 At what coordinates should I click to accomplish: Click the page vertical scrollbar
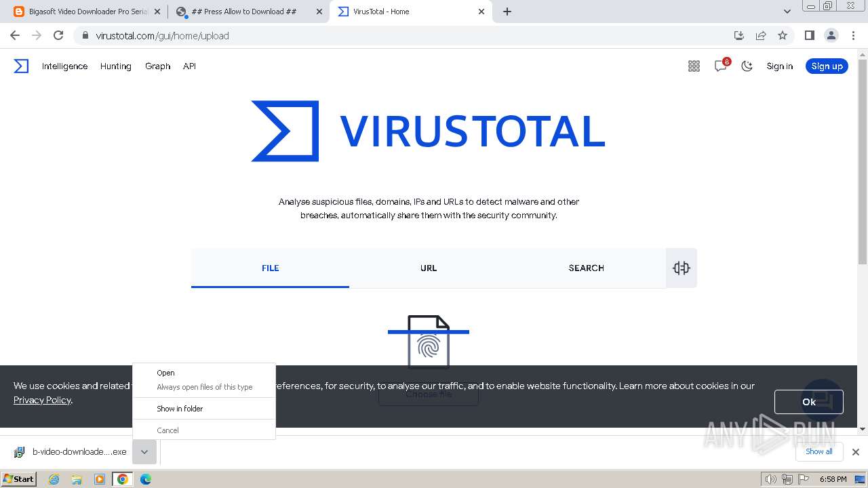coord(862,163)
